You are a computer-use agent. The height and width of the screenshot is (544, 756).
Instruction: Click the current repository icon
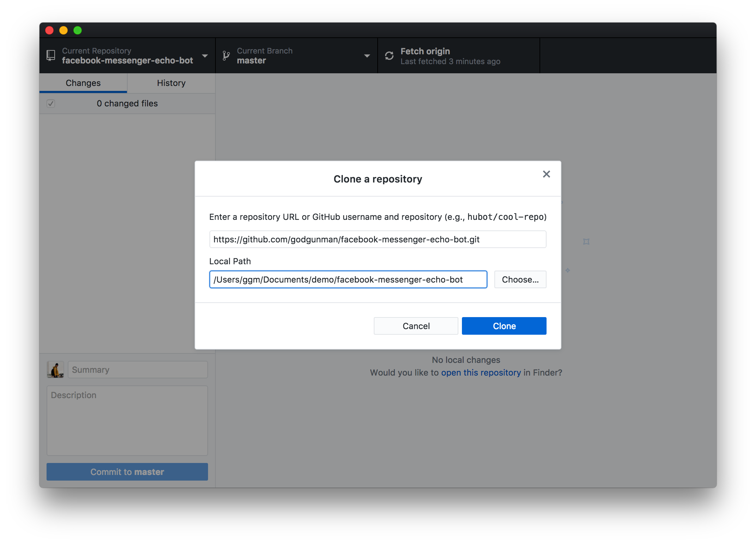pyautogui.click(x=51, y=56)
